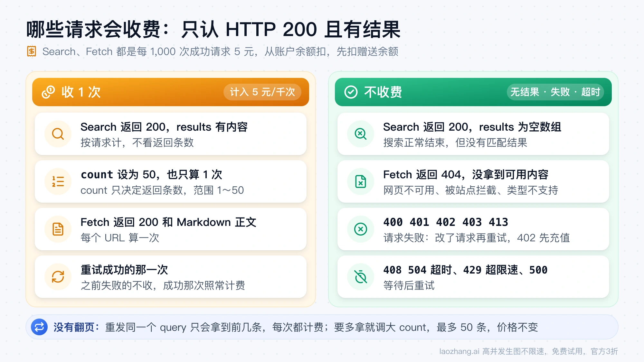Image resolution: width=644 pixels, height=362 pixels.
Task: Click '请求失败：改了请求再重试，402 先充值'
Action: pos(477,238)
